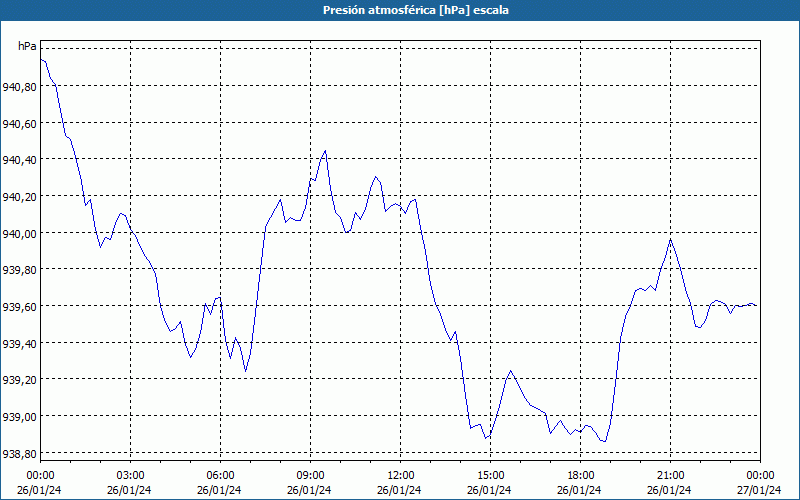The width and height of the screenshot is (800, 500).
Task: Click the 00:00 27/01/24 time label
Action: (759, 483)
